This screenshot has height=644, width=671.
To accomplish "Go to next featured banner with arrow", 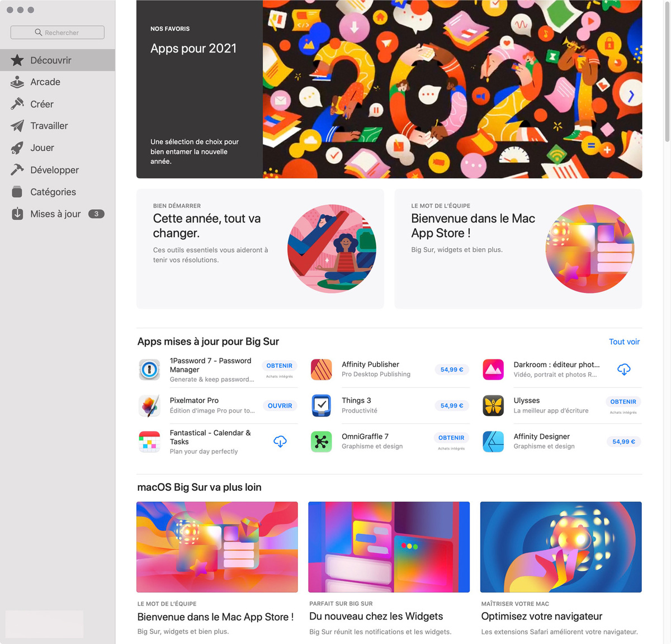I will (x=631, y=96).
